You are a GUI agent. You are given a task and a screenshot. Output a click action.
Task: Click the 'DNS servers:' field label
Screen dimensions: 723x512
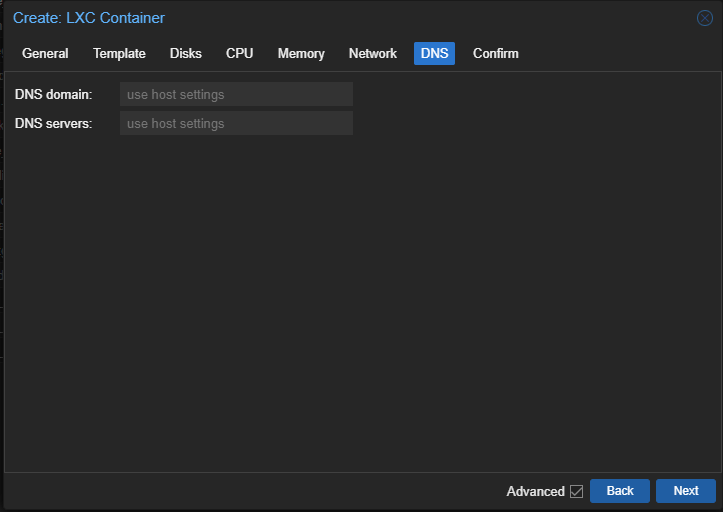pos(53,124)
